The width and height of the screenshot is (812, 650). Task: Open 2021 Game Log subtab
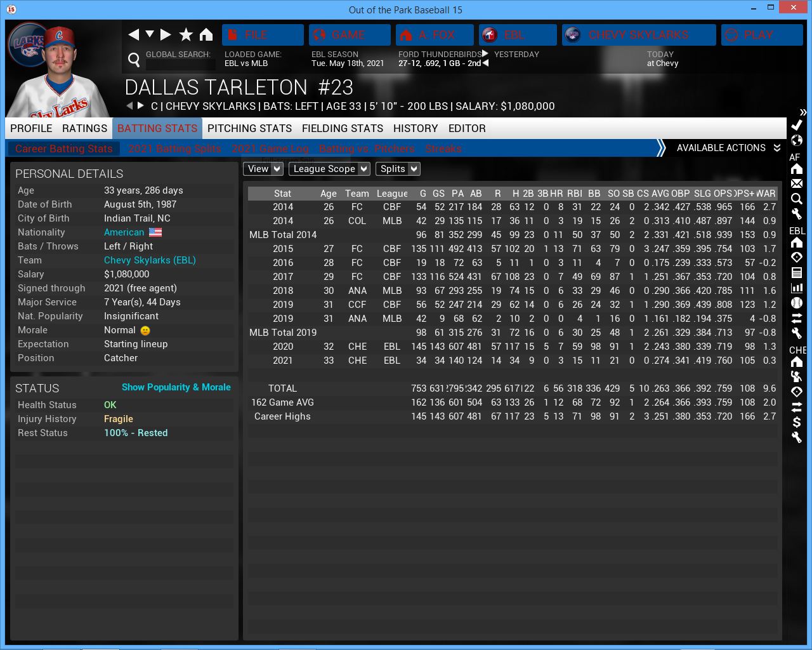(x=270, y=149)
